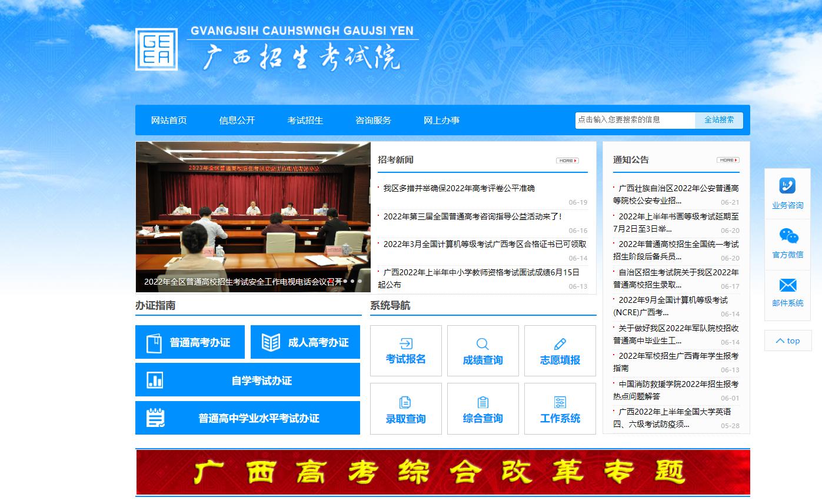
Task: Select a carousel pagination dot on the slideshow
Action: tap(352, 282)
